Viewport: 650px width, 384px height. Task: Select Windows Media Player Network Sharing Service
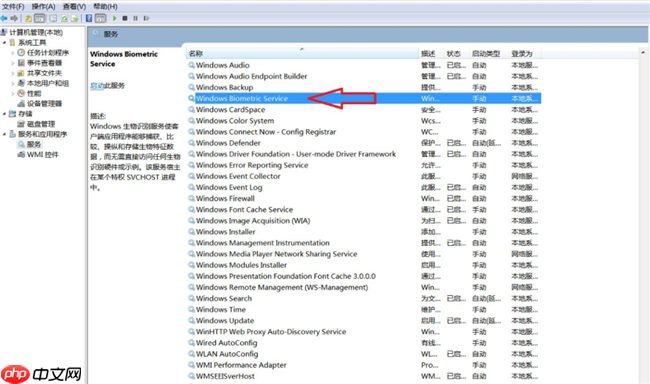(x=276, y=254)
